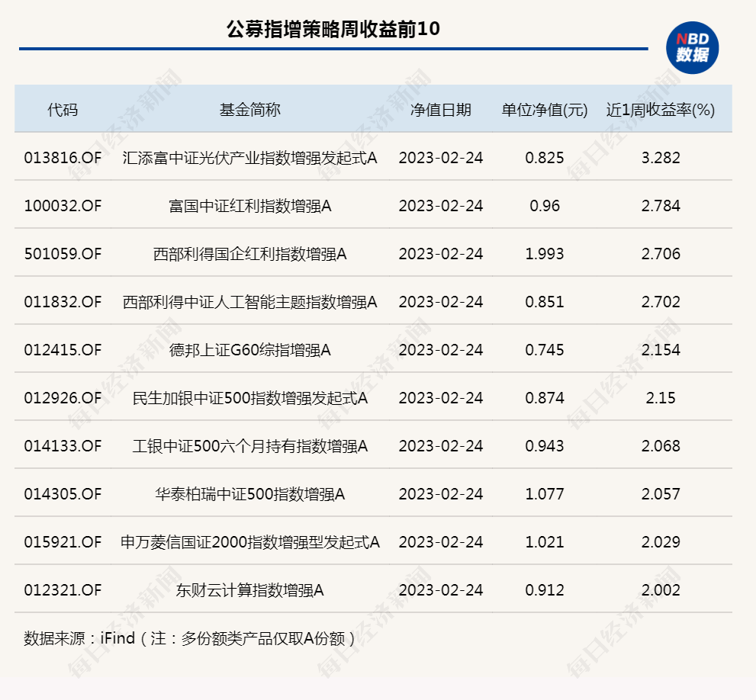Click date 2023-02-24 in the 012321.OF row
This screenshot has height=700, width=756.
pos(441,589)
